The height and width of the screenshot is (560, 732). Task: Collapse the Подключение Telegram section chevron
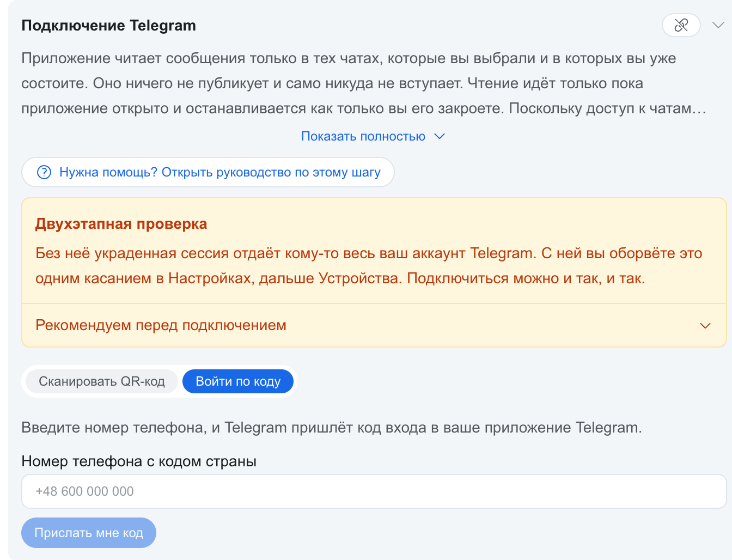[718, 25]
